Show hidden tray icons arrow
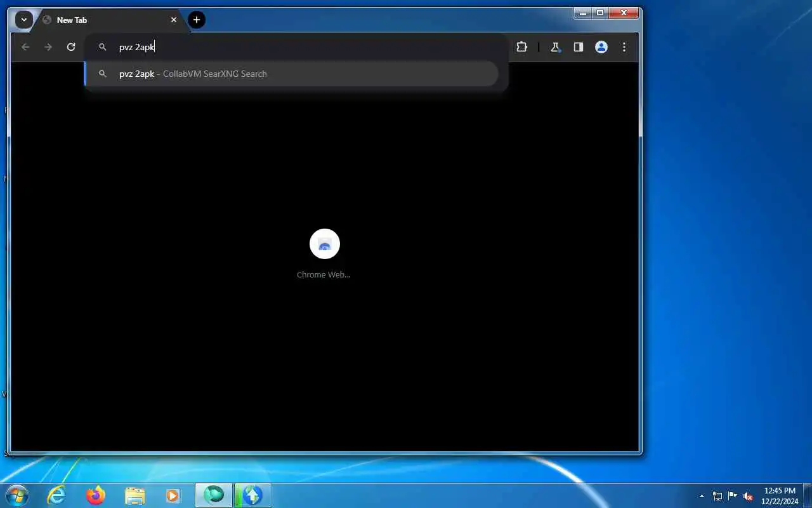Screen dimensions: 812x508 pyautogui.click(x=702, y=496)
